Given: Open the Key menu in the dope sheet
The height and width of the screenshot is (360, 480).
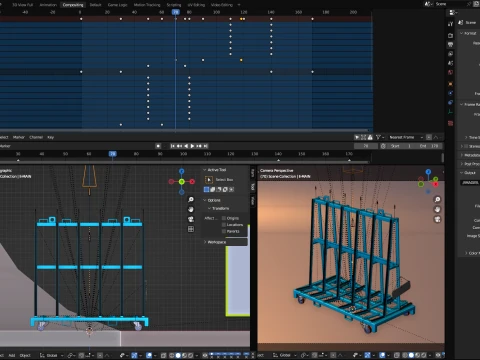Looking at the screenshot, I should (50, 137).
